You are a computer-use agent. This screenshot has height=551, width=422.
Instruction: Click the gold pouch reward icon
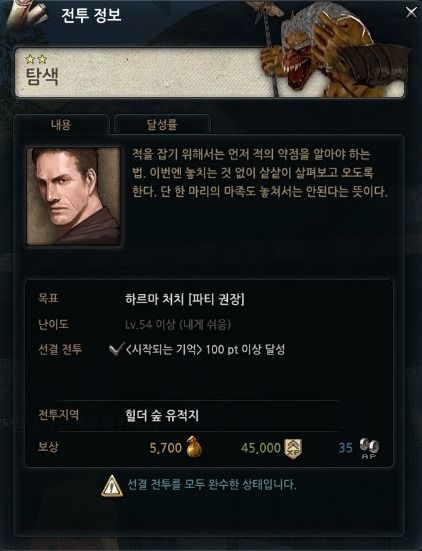click(194, 446)
